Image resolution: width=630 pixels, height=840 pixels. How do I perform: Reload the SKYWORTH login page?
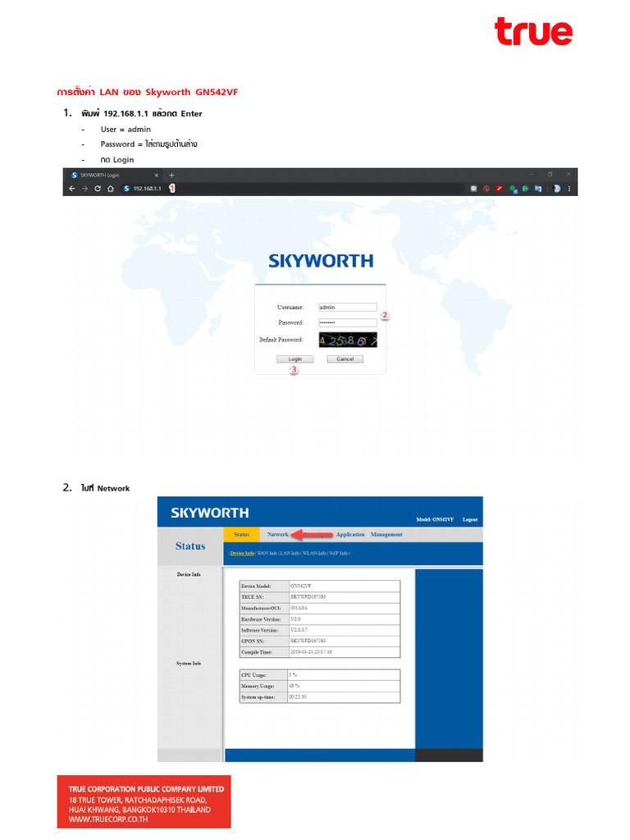[x=98, y=189]
